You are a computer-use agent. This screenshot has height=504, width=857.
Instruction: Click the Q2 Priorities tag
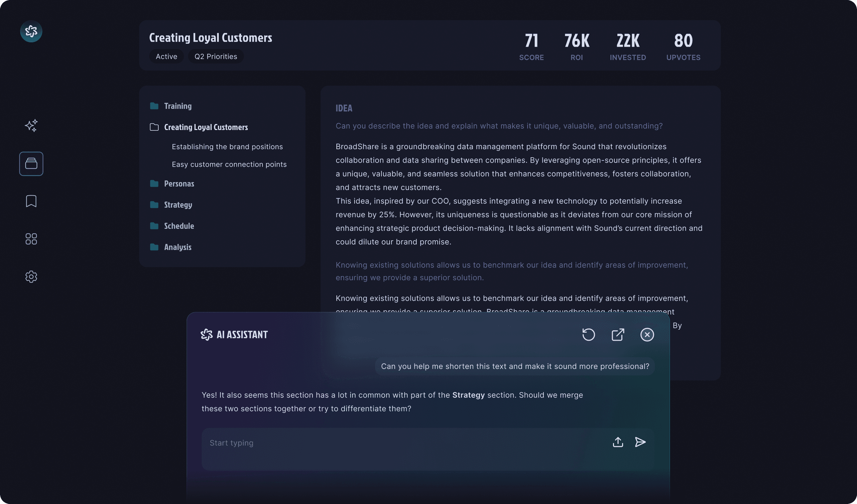click(x=216, y=56)
